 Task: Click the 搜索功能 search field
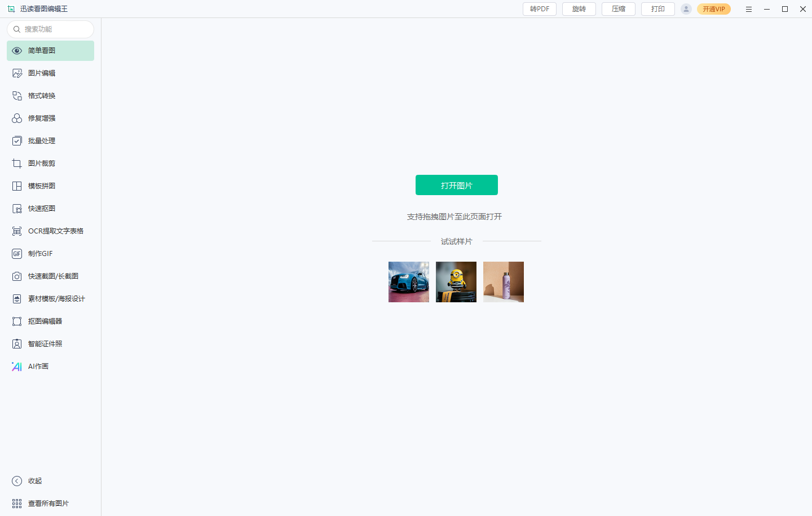click(50, 29)
